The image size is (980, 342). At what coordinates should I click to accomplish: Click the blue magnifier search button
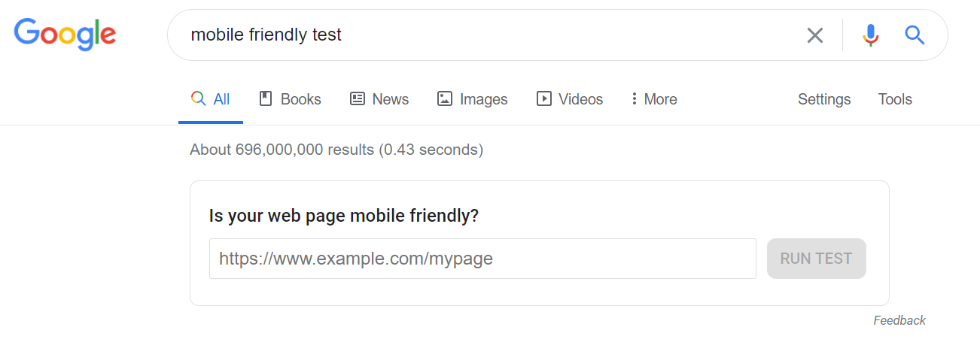[x=915, y=35]
